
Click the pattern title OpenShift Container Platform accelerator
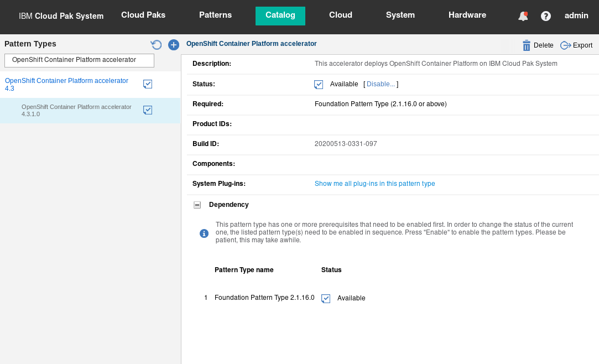[x=251, y=44]
